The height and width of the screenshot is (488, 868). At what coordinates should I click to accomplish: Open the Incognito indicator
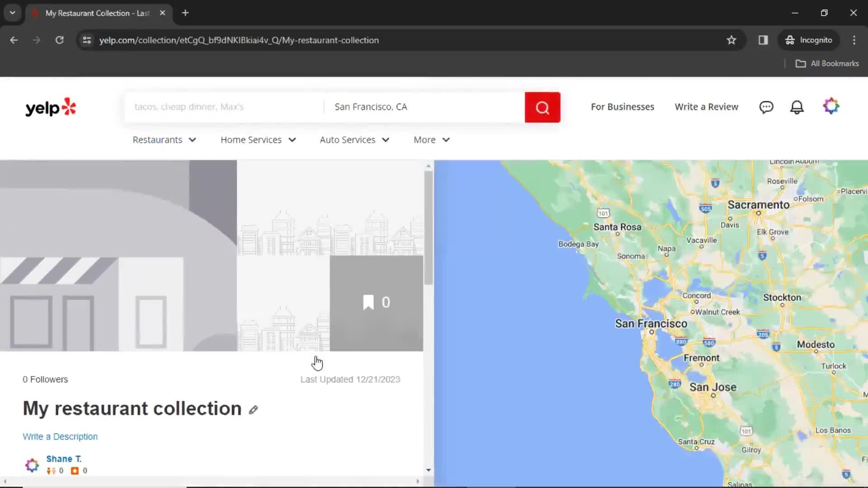pyautogui.click(x=809, y=40)
